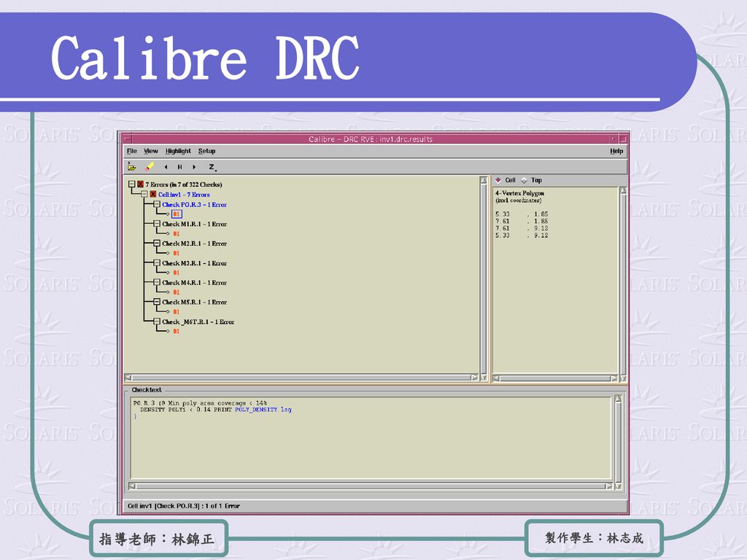Click red X icon beside Cell inv1
Image resolution: width=747 pixels, height=560 pixels.
pos(153,194)
